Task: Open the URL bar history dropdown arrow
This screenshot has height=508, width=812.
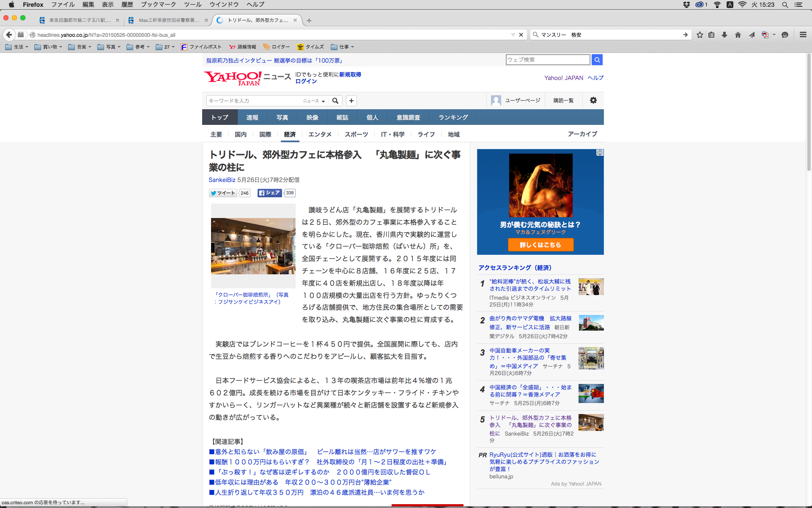Action: pos(513,35)
